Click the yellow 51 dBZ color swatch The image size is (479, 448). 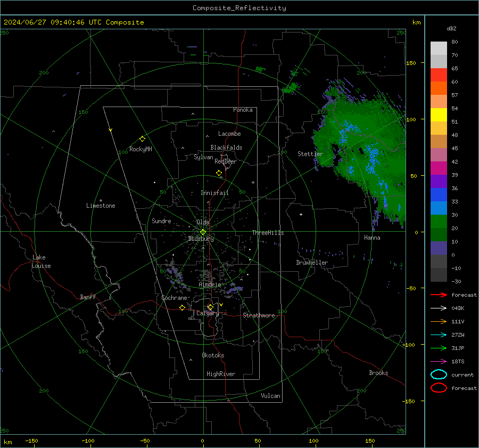[x=439, y=115]
